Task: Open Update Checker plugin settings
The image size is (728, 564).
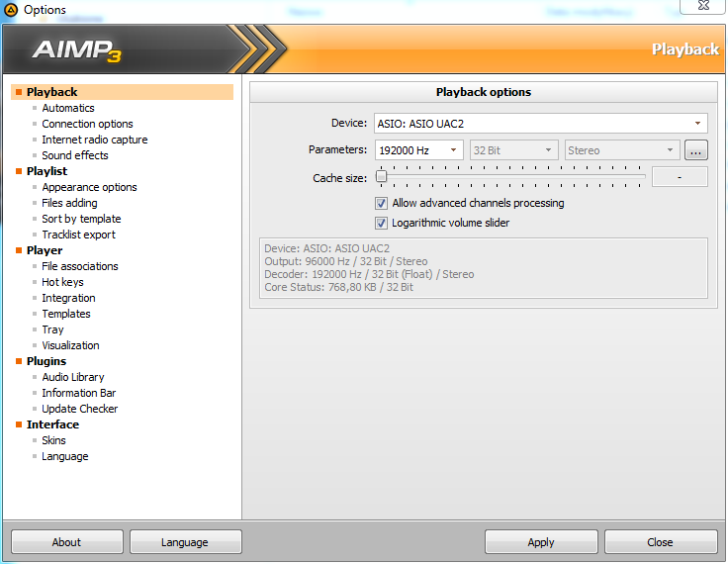Action: [x=80, y=409]
